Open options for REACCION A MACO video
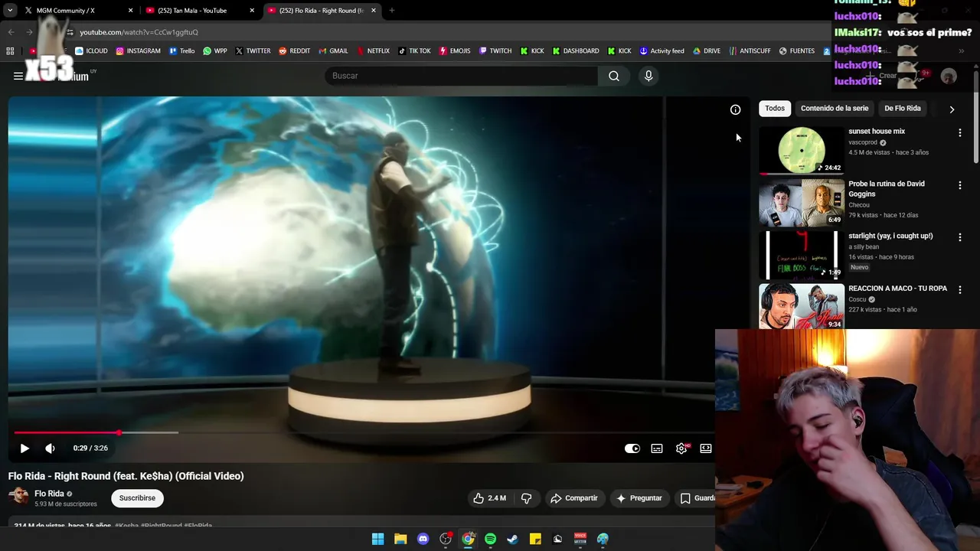Screen dimensions: 980x551 (x=959, y=290)
